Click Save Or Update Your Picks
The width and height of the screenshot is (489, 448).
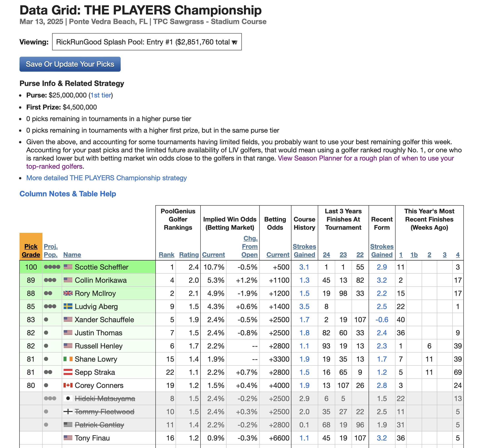coord(70,64)
